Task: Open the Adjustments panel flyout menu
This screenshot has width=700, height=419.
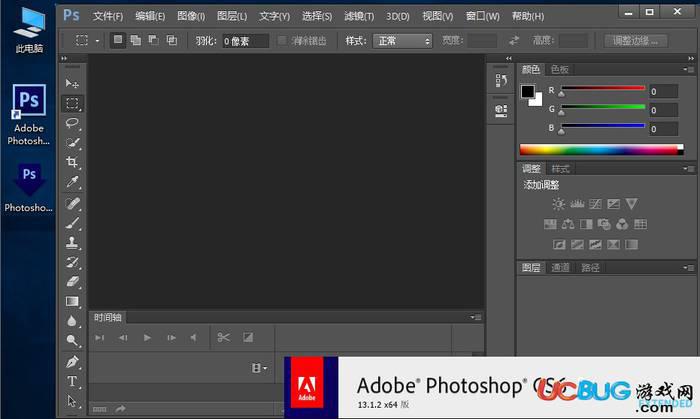Action: pyautogui.click(x=688, y=169)
